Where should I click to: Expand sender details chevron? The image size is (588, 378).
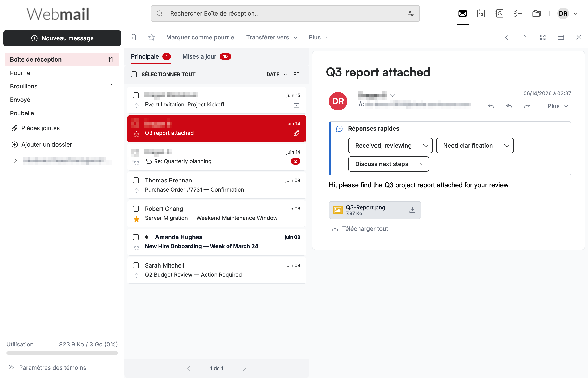click(392, 96)
